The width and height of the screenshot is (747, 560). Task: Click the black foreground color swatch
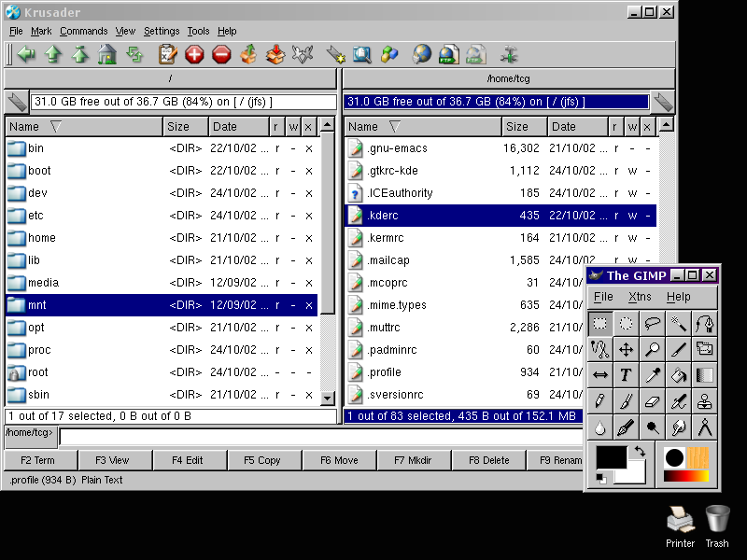pos(611,458)
